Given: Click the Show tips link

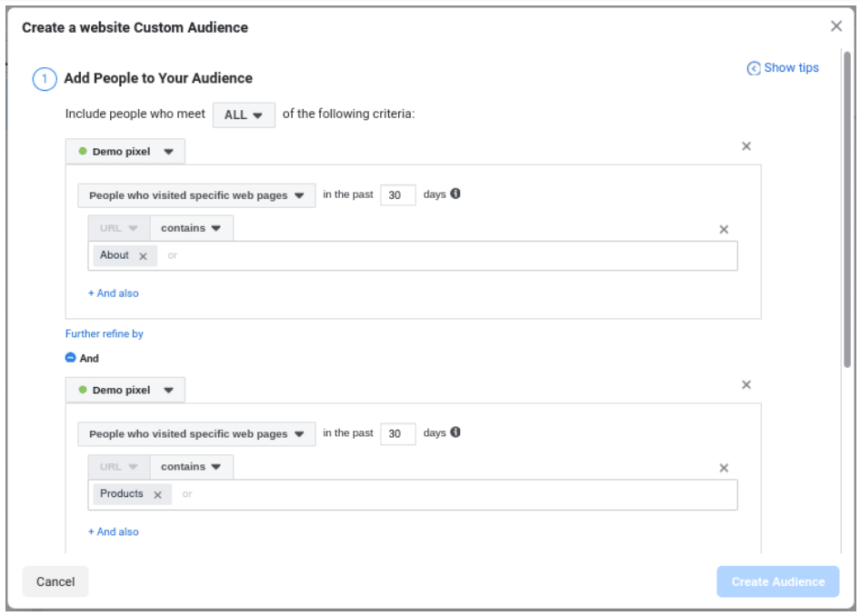Looking at the screenshot, I should [783, 68].
